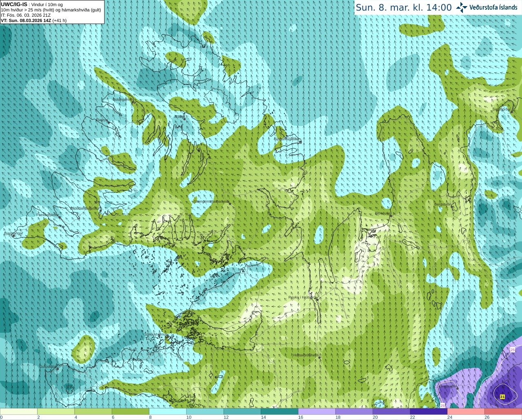Click the 18–20 m/s light purple legend swatch
522x420 pixels.
[354, 411]
